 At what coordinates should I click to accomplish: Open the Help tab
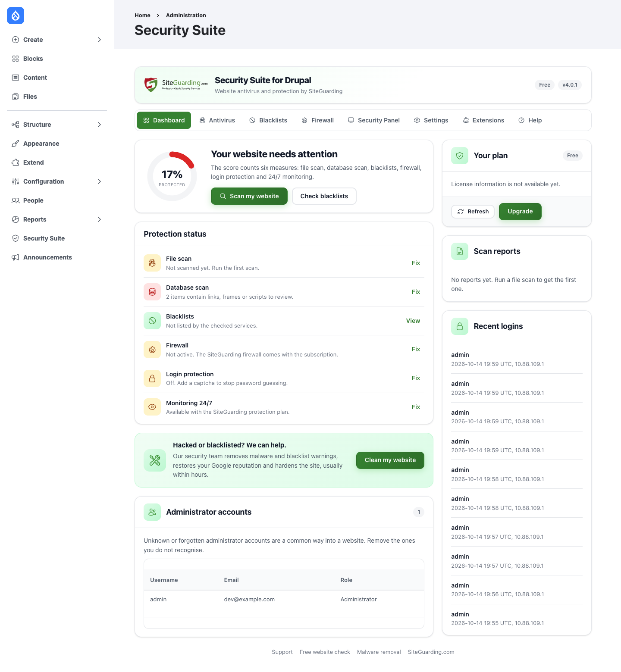click(530, 120)
